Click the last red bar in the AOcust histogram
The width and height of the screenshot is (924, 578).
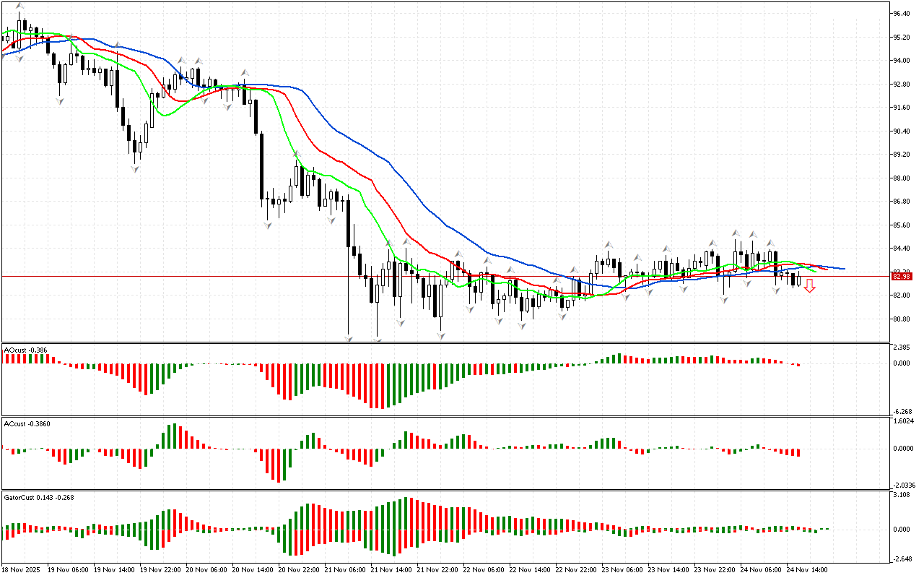click(798, 365)
